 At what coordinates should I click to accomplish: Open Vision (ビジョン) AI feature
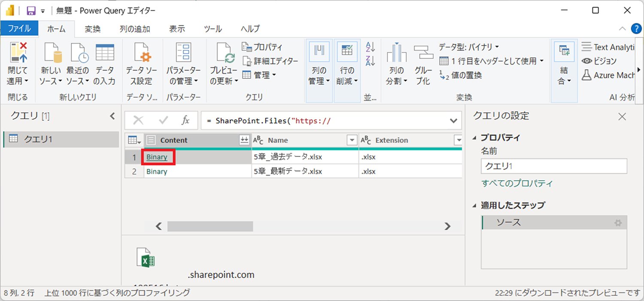pos(599,61)
